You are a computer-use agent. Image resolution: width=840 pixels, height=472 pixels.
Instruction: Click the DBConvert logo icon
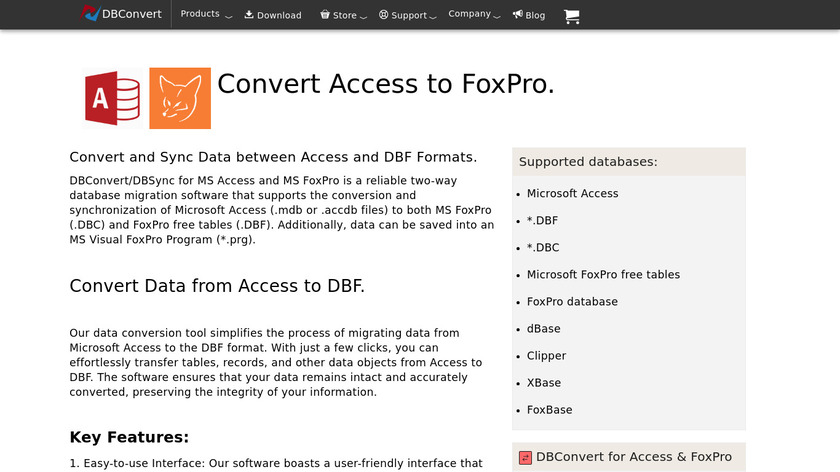[x=90, y=13]
